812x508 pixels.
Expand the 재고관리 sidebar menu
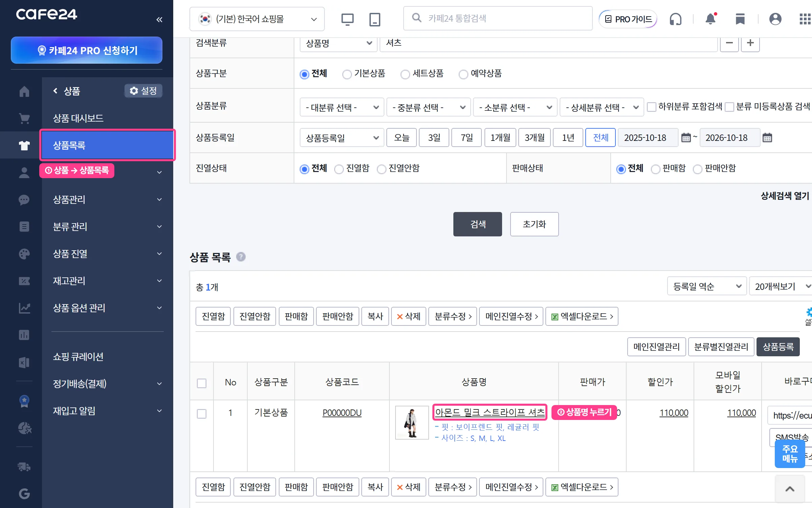108,281
